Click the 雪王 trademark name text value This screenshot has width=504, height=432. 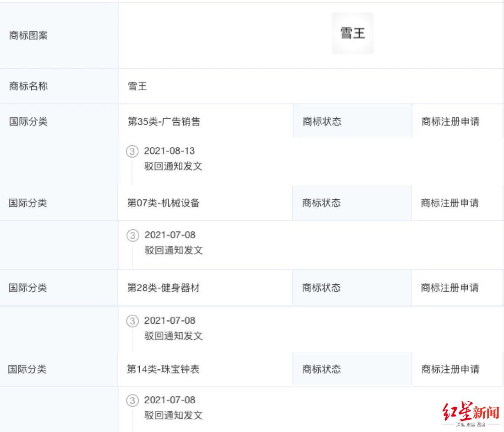point(137,86)
